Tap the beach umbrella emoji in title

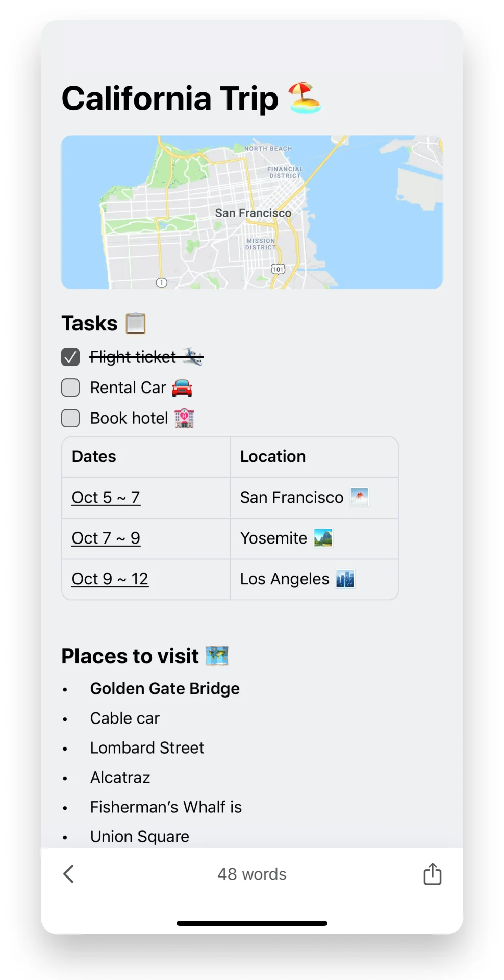[305, 98]
